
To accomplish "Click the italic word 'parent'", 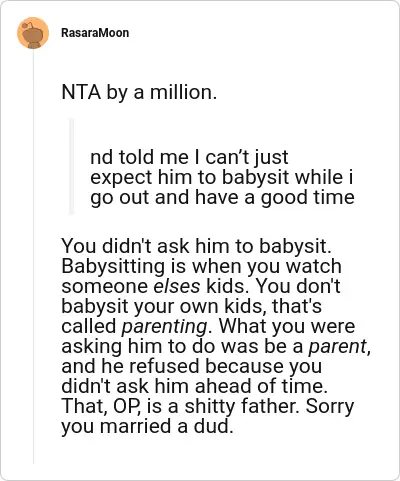I will point(338,347).
